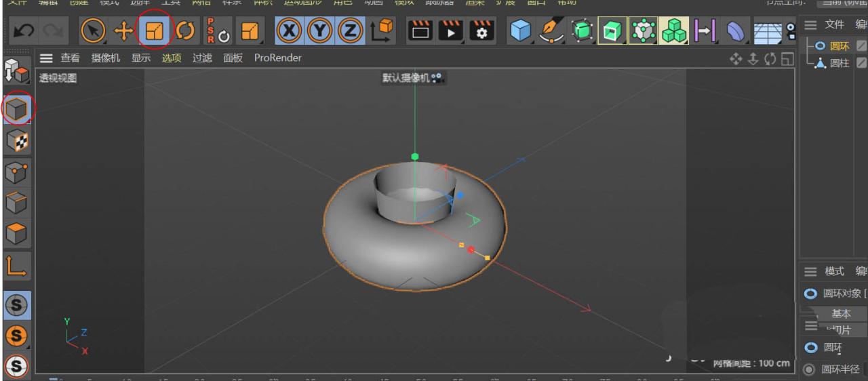Open the 过滤 viewport menu

pos(202,58)
